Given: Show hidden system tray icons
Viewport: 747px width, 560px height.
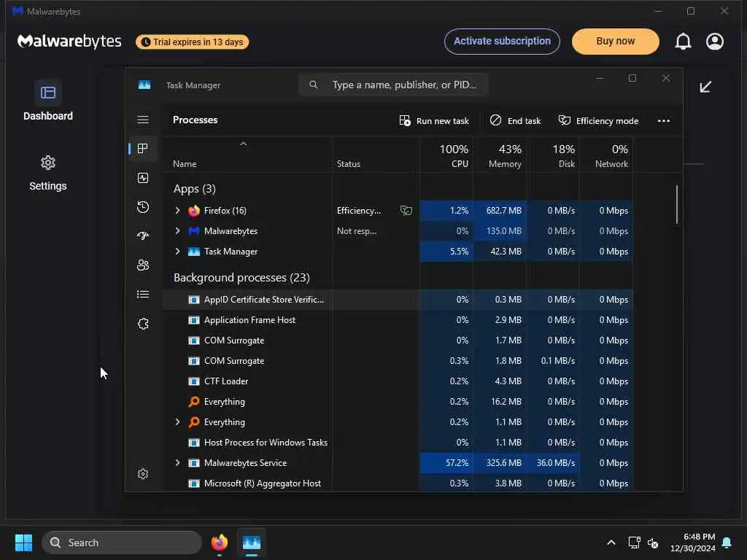Looking at the screenshot, I should click(x=611, y=542).
